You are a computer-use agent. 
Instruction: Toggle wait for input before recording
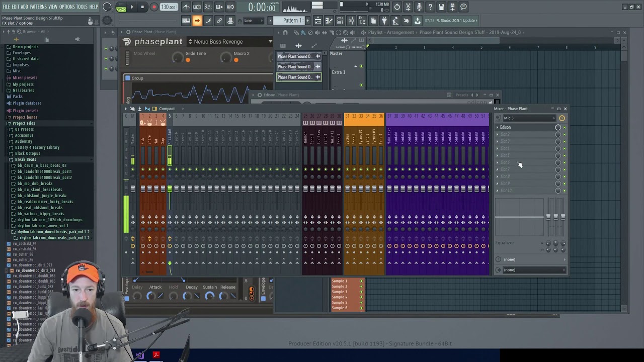click(x=197, y=7)
